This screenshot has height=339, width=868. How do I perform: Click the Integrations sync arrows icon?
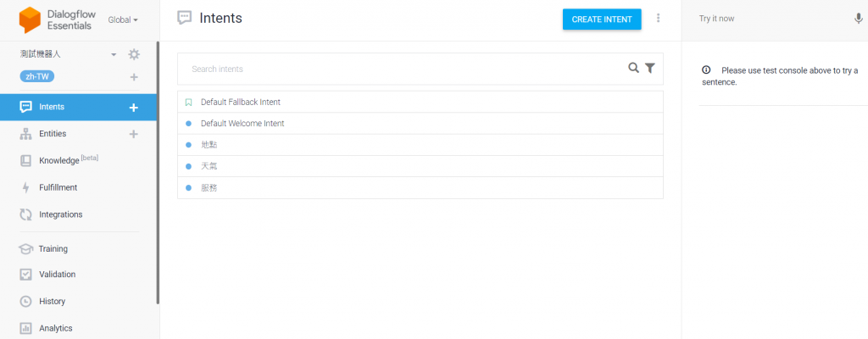[x=25, y=214]
